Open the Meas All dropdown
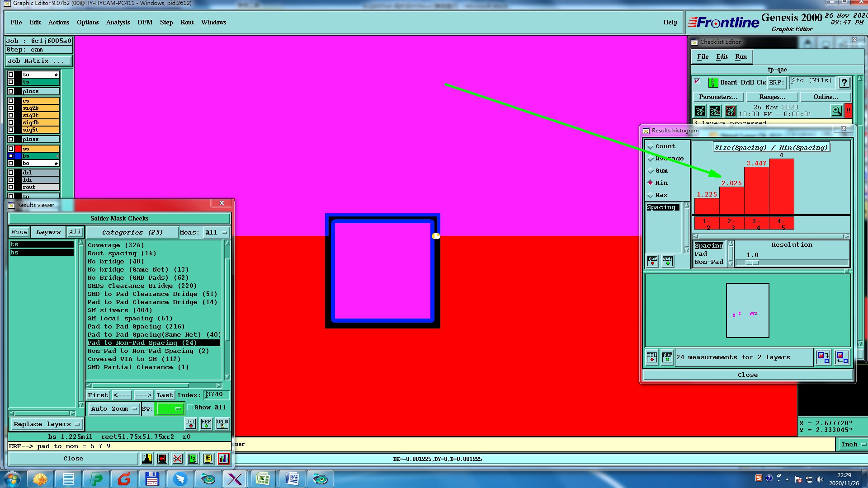The image size is (868, 488). pos(216,233)
